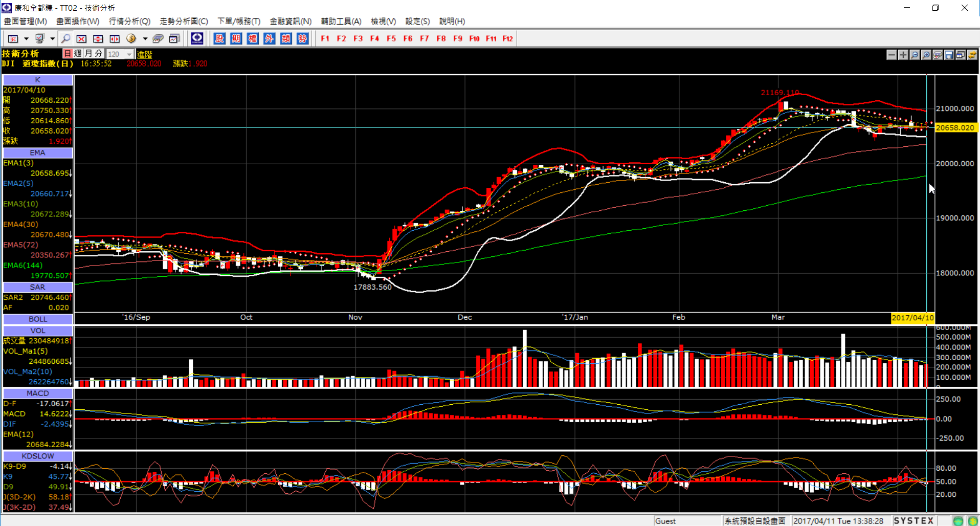Click the window arrangement icon in chart toolbar
The height and width of the screenshot is (526, 980).
coord(961,55)
